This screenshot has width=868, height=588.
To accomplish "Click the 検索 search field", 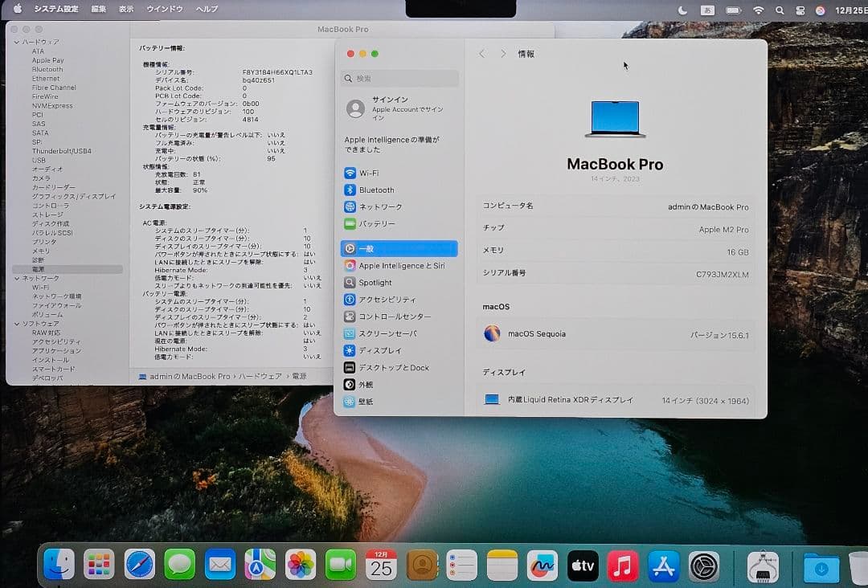I will tap(399, 78).
